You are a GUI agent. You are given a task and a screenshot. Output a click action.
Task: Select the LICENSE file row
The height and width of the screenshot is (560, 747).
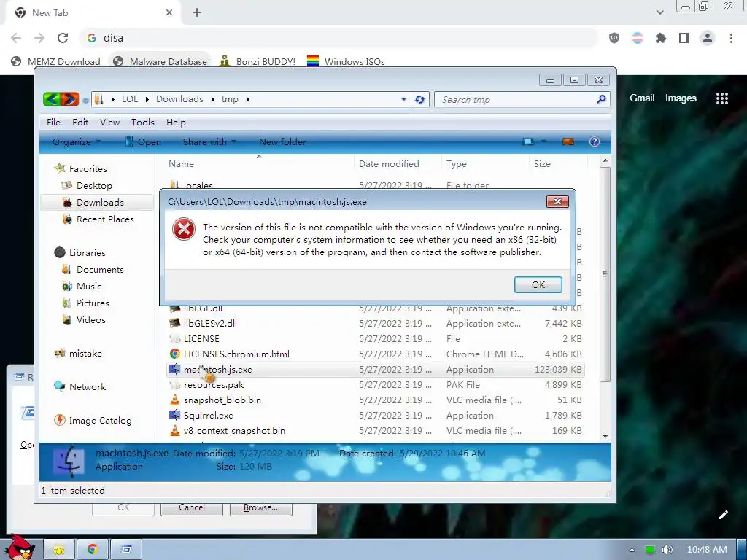tap(376, 338)
